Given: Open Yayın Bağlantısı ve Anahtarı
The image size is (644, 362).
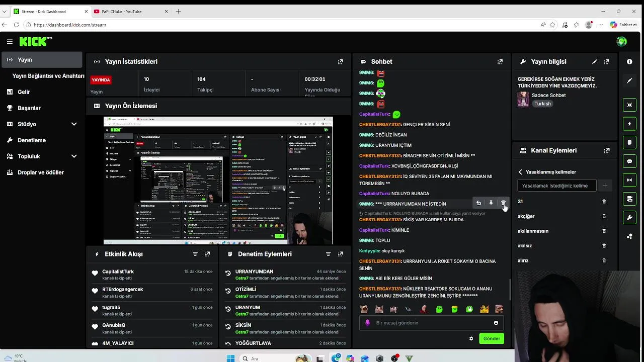Looking at the screenshot, I should [x=48, y=76].
